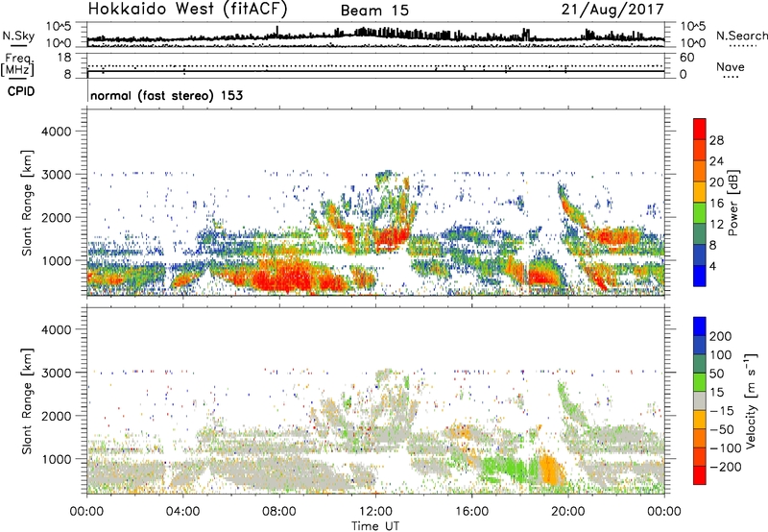768x532 pixels.
Task: Click 'Slant Range [km]' label on power panel
Action: point(27,203)
